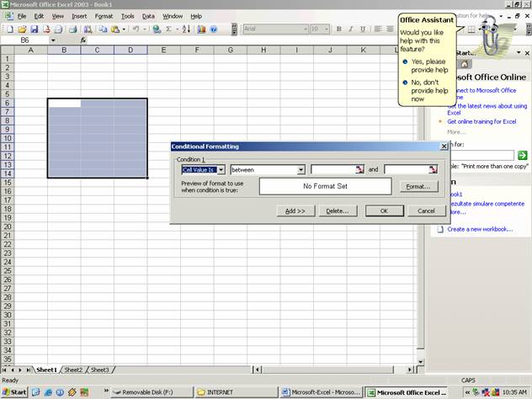Image resolution: width=532 pixels, height=399 pixels.
Task: Click the Home icon in the task pane
Action: pos(464,64)
